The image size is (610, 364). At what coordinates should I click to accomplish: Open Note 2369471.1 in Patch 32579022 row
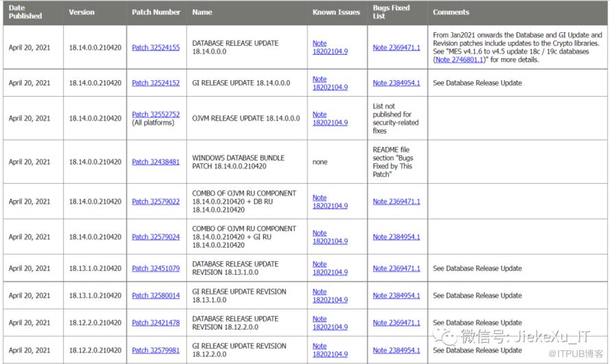[396, 202]
